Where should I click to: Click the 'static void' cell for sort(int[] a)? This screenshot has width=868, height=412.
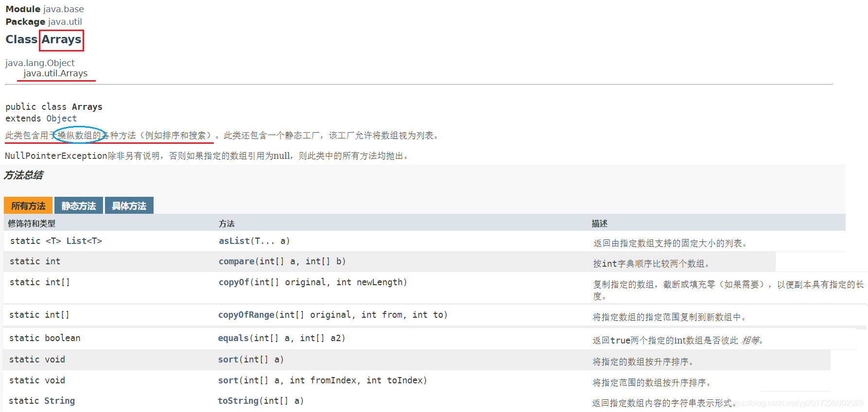tap(37, 360)
